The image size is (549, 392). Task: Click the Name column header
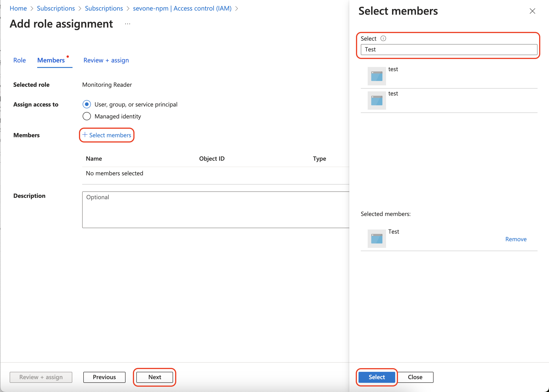click(94, 159)
